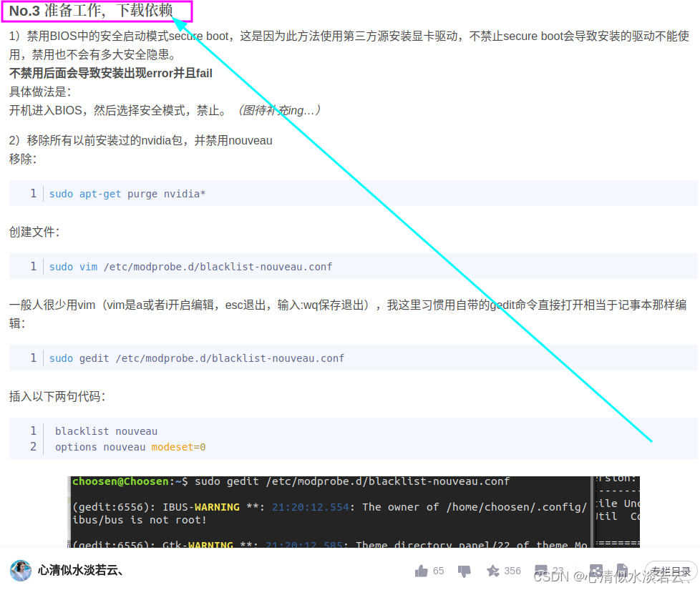This screenshot has height=590, width=700.
Task: Open the 专栏目录 column directory button
Action: (671, 571)
